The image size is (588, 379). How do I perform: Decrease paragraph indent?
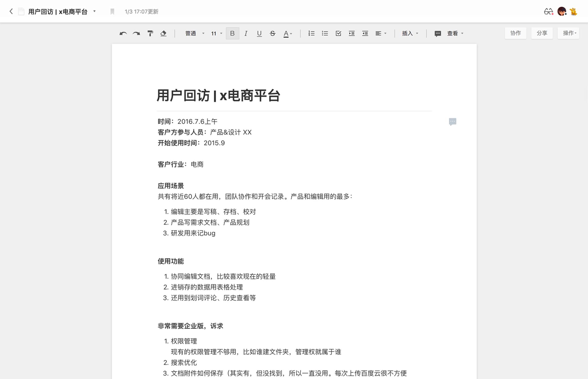pyautogui.click(x=365, y=33)
